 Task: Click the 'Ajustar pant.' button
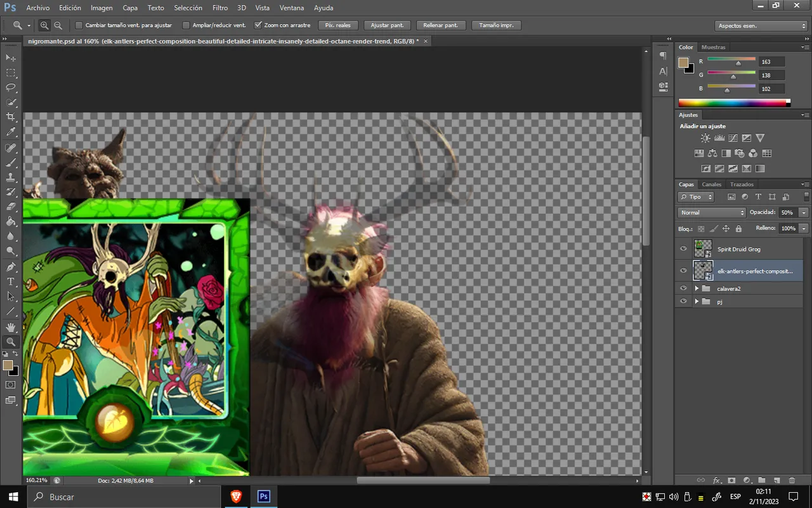pos(387,25)
